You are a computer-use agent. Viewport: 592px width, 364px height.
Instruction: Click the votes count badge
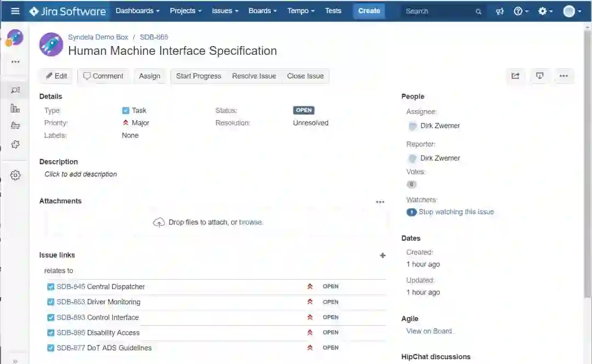point(412,184)
